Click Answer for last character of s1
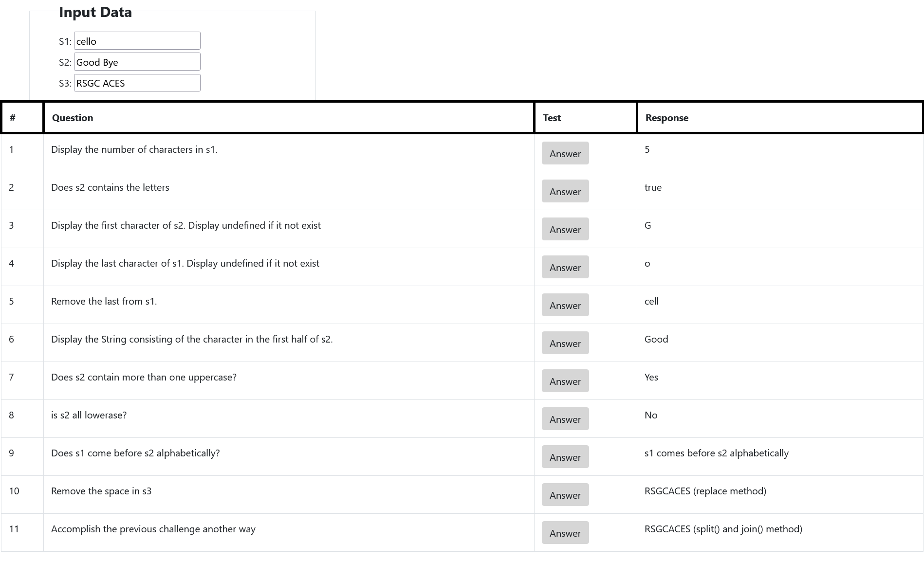 pos(565,267)
